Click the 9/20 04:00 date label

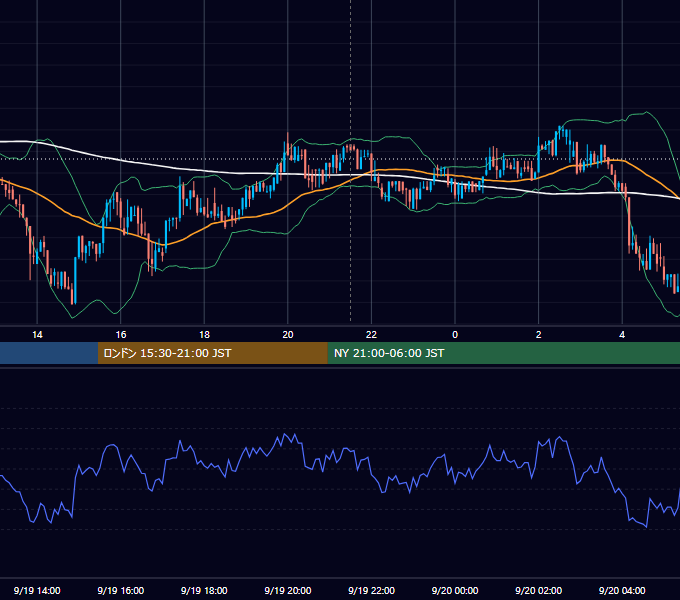622,590
